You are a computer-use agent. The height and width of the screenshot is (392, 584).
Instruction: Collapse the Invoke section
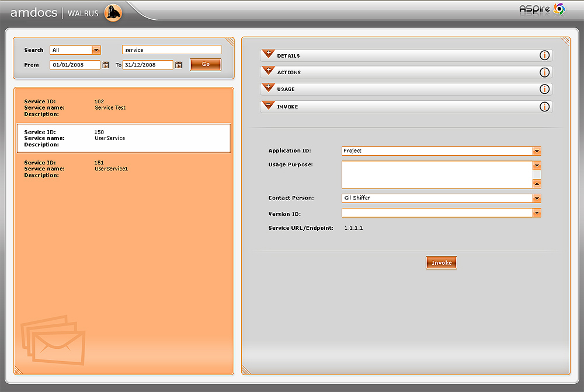269,106
